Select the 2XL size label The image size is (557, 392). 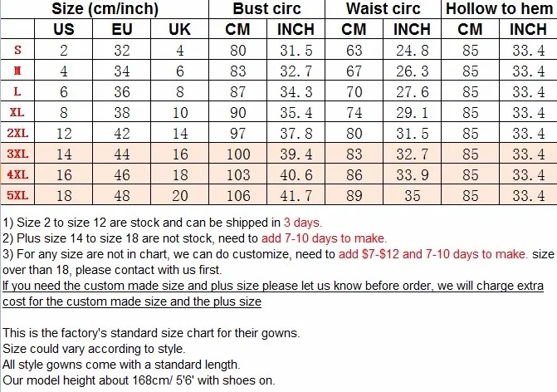click(17, 133)
